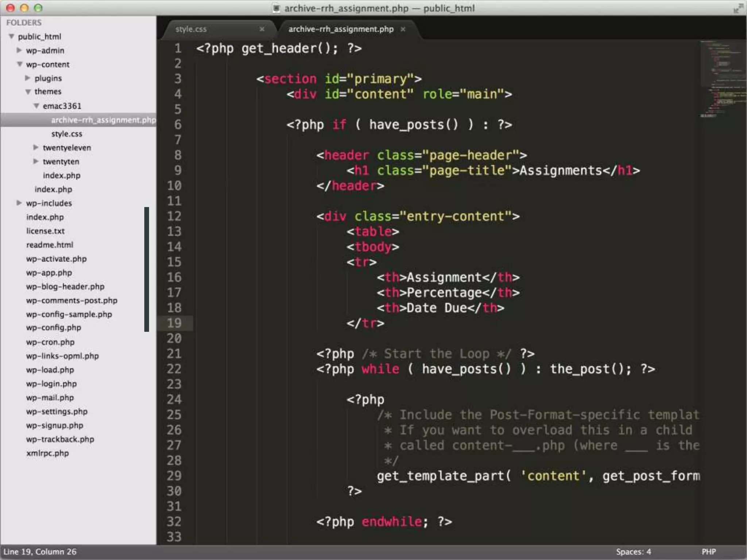Close the style.css tab
Screen dimensions: 747x560
[262, 29]
